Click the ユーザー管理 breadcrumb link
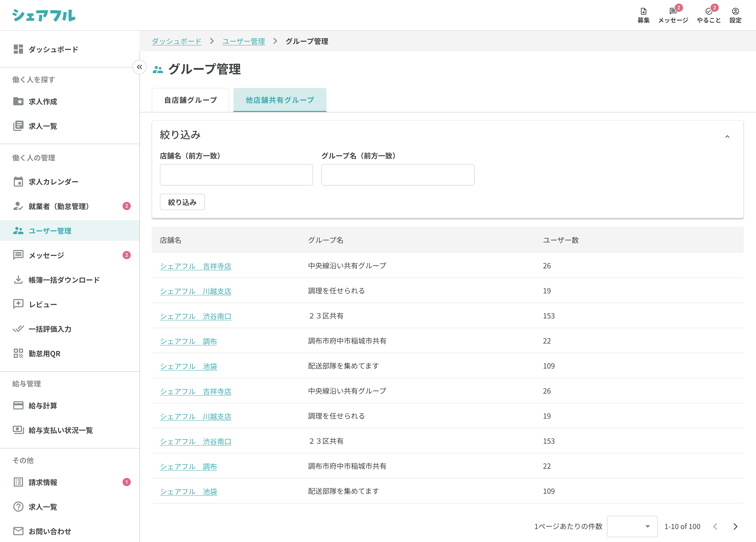 [x=244, y=41]
